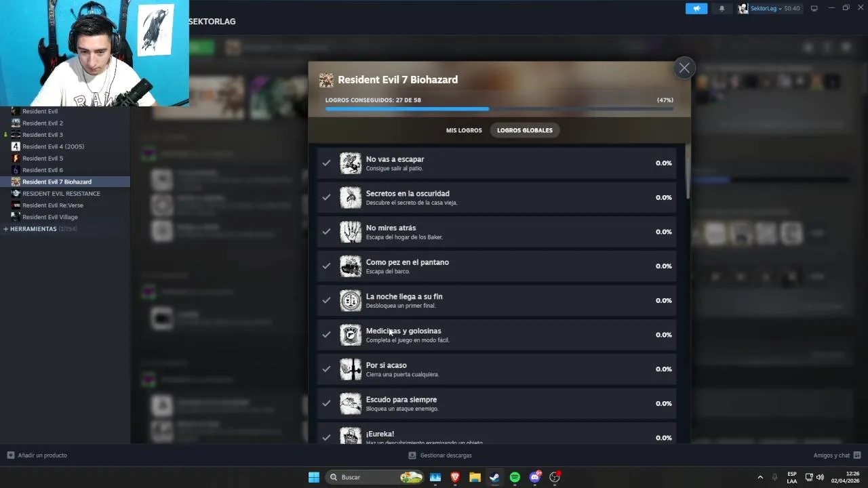Viewport: 868px width, 488px height.
Task: Click the system tray volume icon
Action: (820, 477)
